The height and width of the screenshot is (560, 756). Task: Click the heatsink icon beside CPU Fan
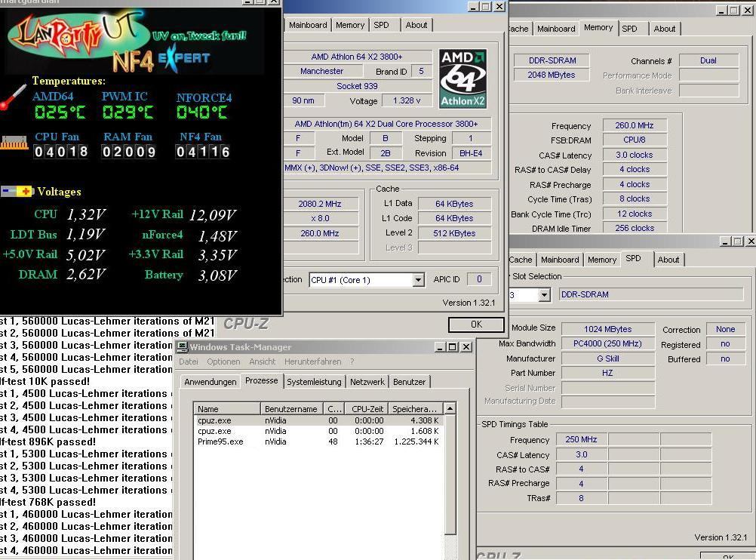pyautogui.click(x=14, y=143)
